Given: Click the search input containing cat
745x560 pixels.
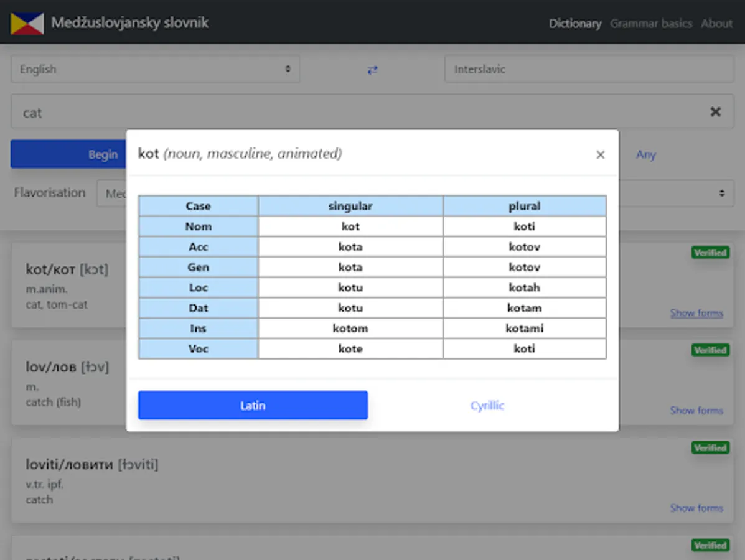Looking at the screenshot, I should point(372,112).
